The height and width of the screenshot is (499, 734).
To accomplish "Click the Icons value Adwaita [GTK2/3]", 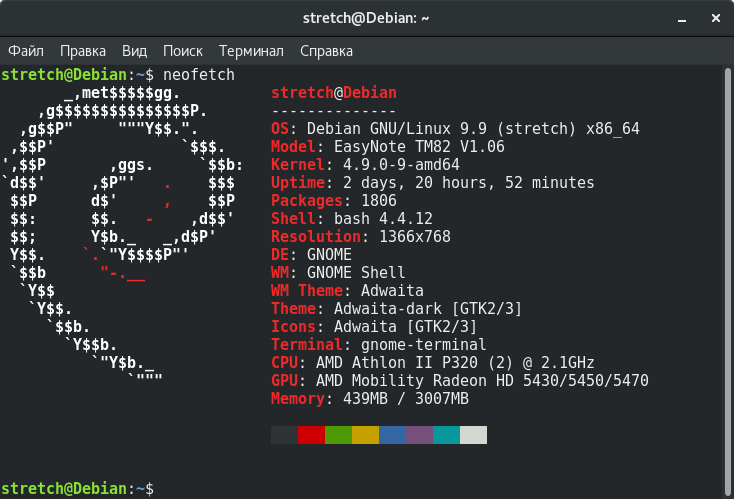I will click(405, 327).
